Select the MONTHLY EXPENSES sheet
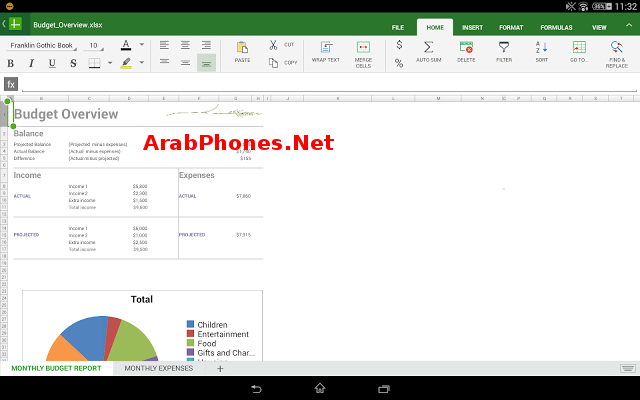 (159, 369)
